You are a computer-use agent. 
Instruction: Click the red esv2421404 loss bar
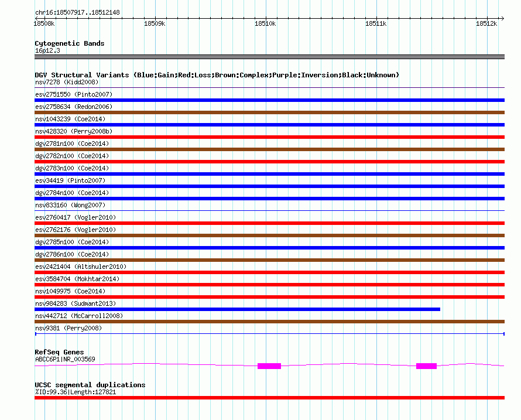point(269,272)
